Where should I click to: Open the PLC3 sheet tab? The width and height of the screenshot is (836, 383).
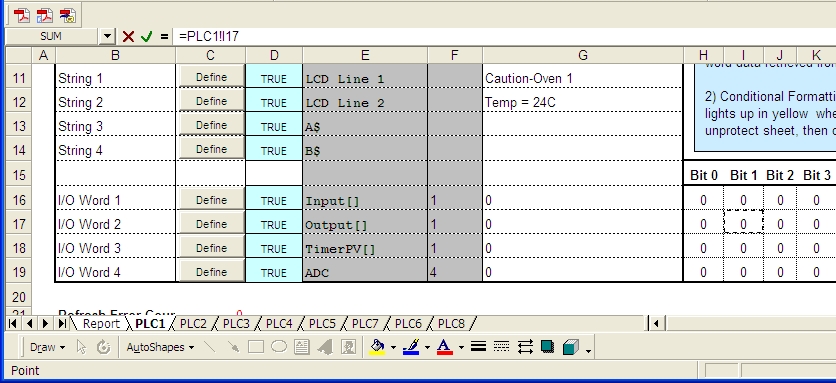pos(236,323)
